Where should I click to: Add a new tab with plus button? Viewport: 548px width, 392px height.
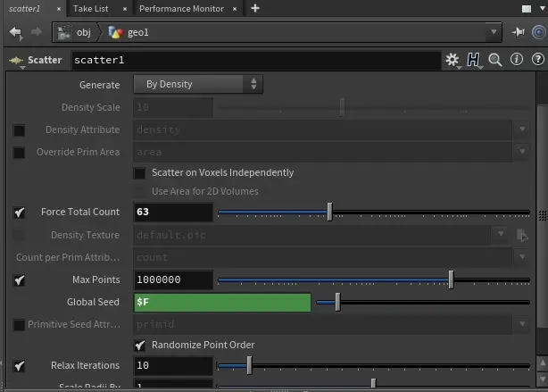(255, 8)
